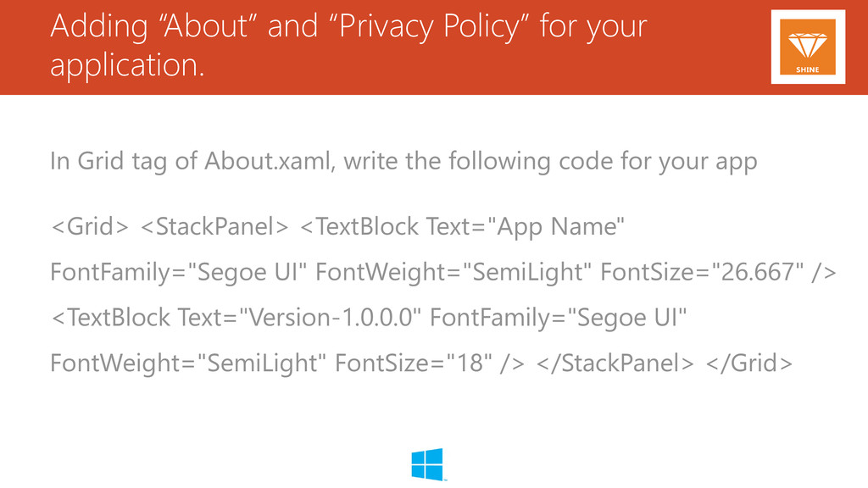
Task: Select the slide title starting with Adding
Action: (x=348, y=46)
